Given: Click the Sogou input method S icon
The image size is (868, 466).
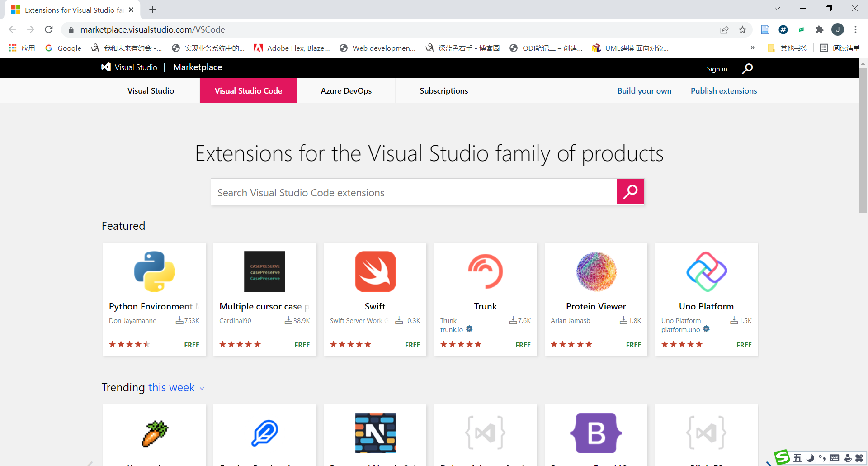Looking at the screenshot, I should click(782, 457).
